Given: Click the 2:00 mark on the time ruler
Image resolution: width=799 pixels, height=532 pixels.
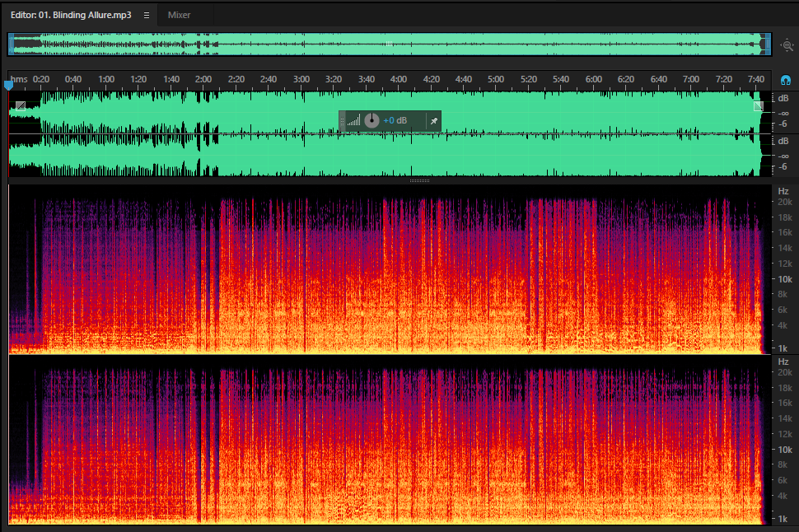Looking at the screenshot, I should (x=203, y=79).
